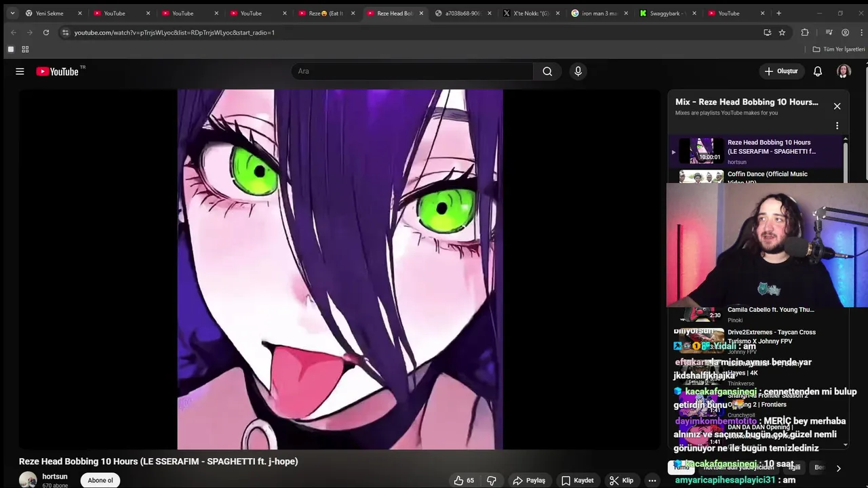The width and height of the screenshot is (868, 488).
Task: Switch to the a7038b68 tab
Action: point(458,13)
